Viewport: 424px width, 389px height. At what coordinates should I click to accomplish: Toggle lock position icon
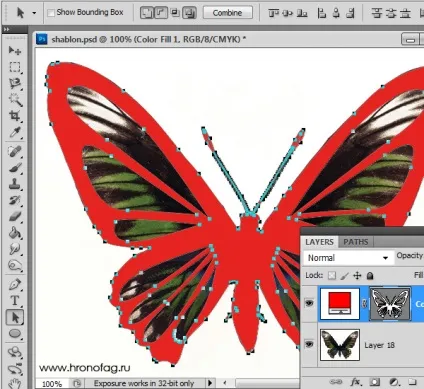357,276
